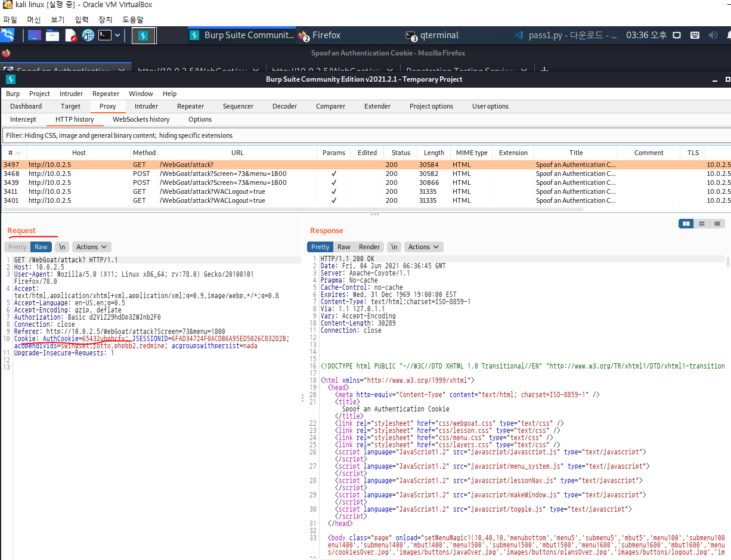Image resolution: width=731 pixels, height=560 pixels.
Task: Switch to Dashboard tab
Action: [26, 106]
